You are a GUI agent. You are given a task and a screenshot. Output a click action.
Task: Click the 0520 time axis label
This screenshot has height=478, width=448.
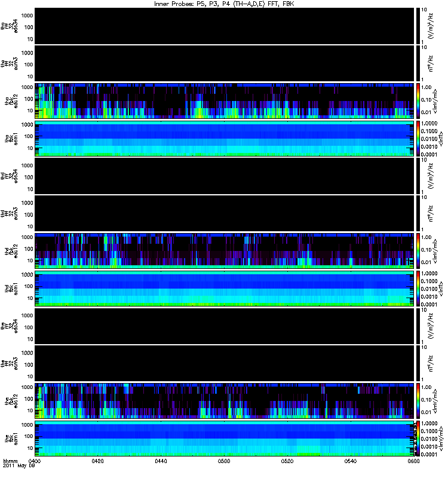(287, 461)
